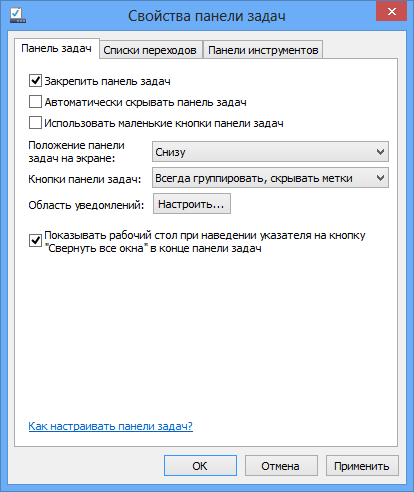Toggle Показывать рабочий стол при наведении checkbox

(35, 240)
